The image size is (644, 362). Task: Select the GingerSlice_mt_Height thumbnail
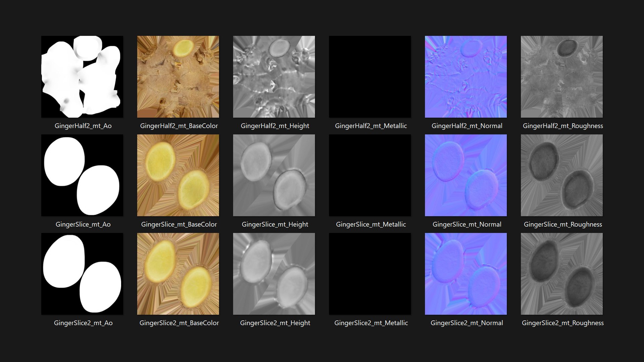coord(274,175)
